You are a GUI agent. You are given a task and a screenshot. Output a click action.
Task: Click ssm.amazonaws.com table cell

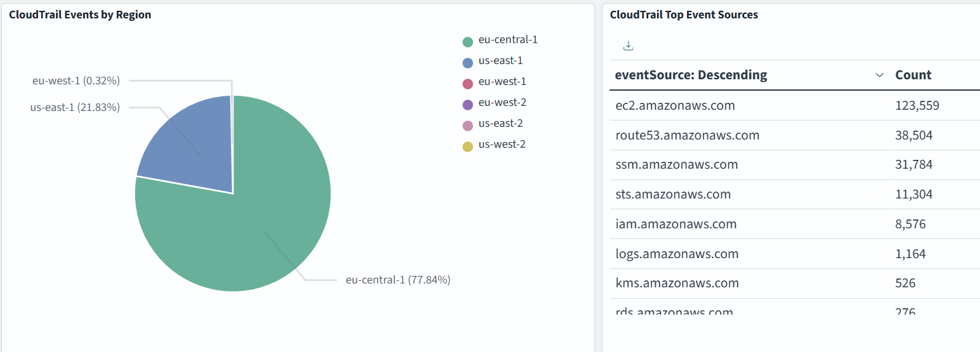click(676, 165)
